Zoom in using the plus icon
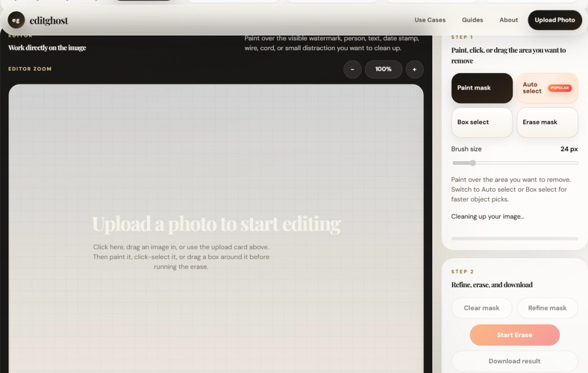This screenshot has width=588, height=373. 415,69
